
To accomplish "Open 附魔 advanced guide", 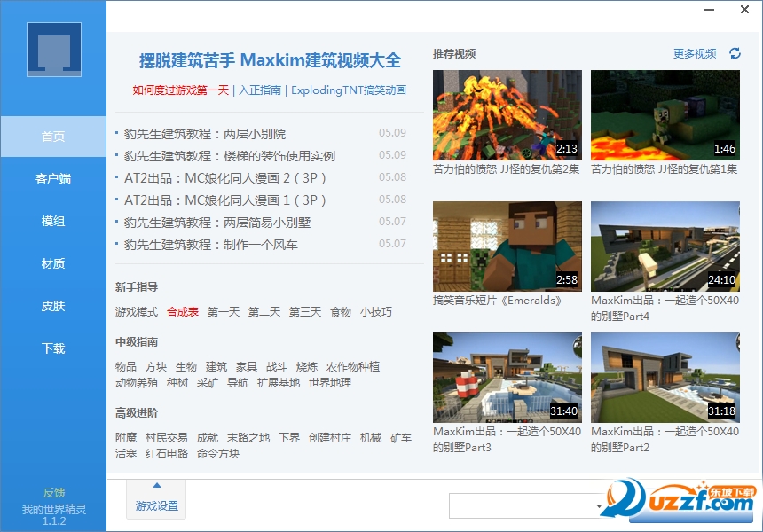I will pos(126,438).
